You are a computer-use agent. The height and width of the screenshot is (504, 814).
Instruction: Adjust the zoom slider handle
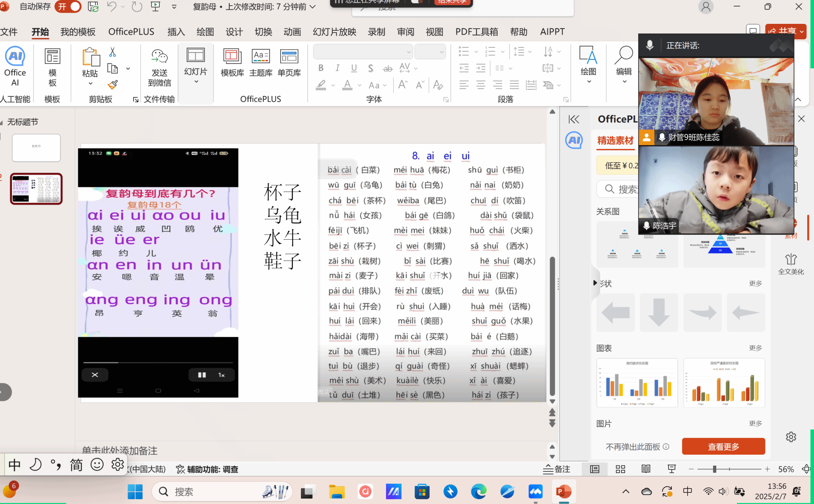coord(714,469)
